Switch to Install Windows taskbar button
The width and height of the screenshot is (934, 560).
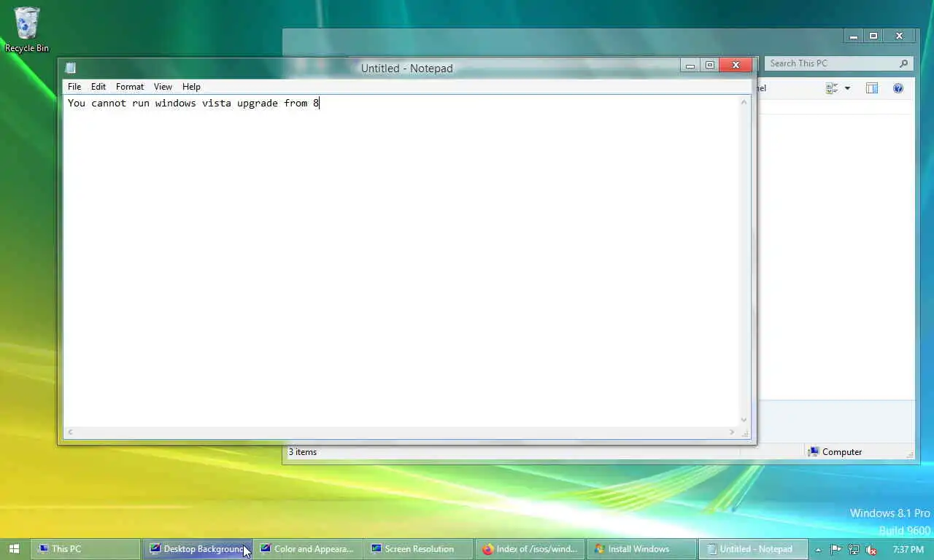[x=641, y=549]
